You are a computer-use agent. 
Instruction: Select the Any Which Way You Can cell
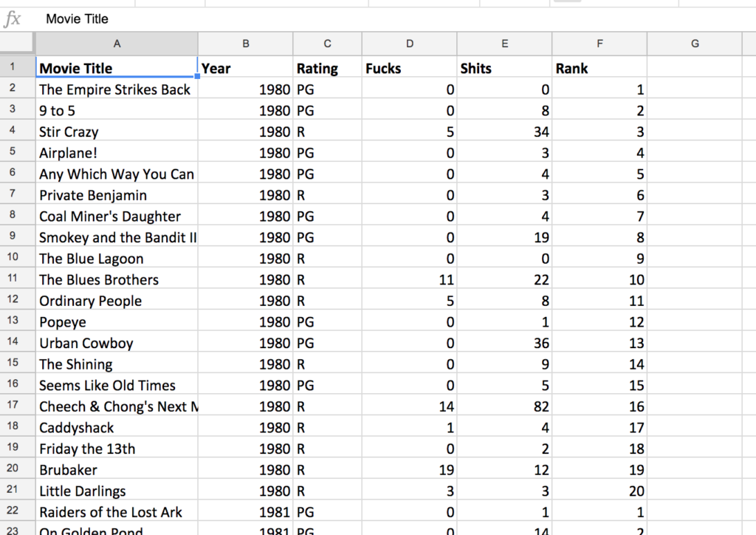pos(117,173)
